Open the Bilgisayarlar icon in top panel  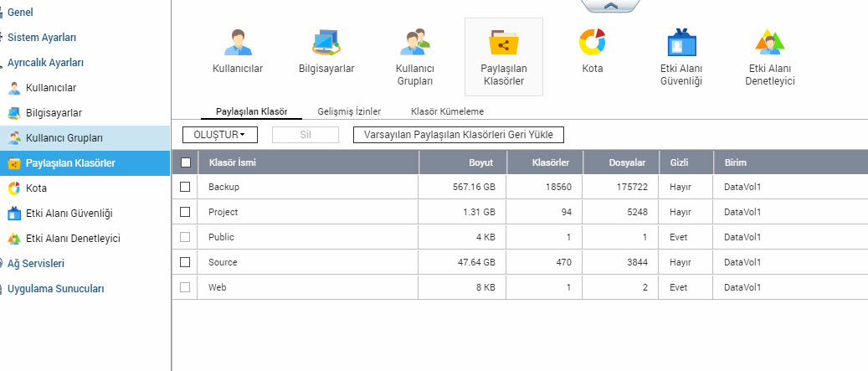326,43
